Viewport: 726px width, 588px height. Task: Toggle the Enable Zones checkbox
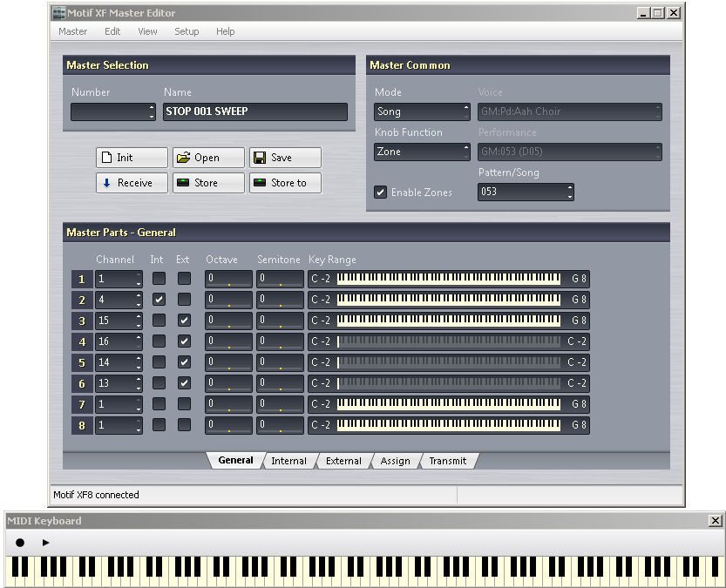[x=380, y=192]
